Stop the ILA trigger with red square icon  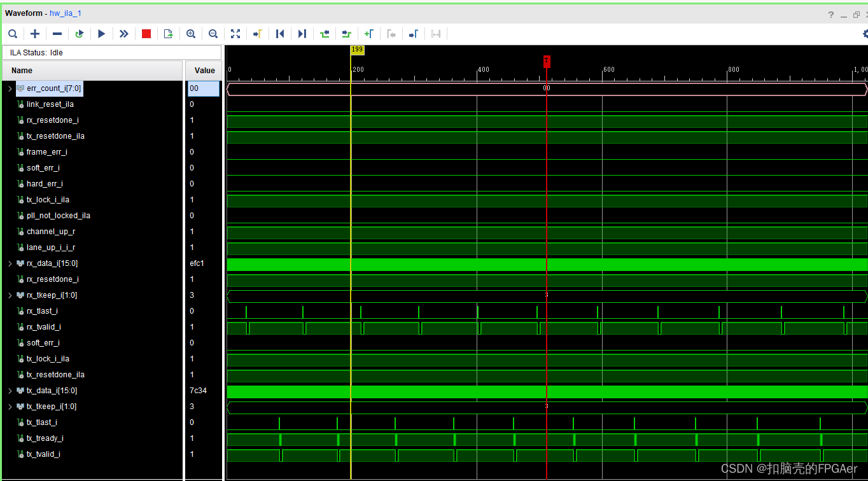146,34
